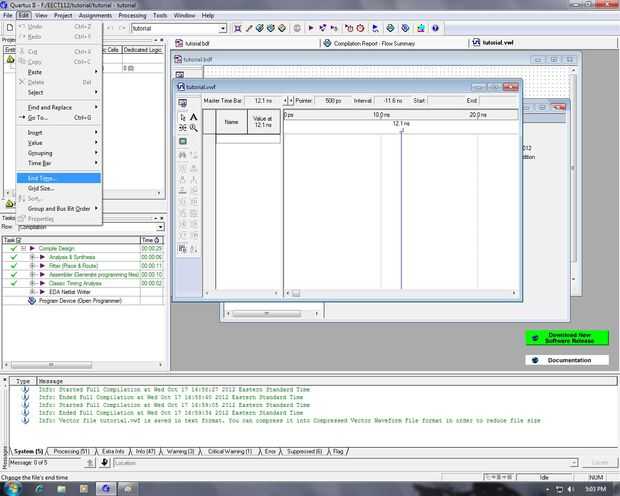Choose Grid Size... from the Edit menu
Image resolution: width=620 pixels, height=496 pixels.
[41, 188]
